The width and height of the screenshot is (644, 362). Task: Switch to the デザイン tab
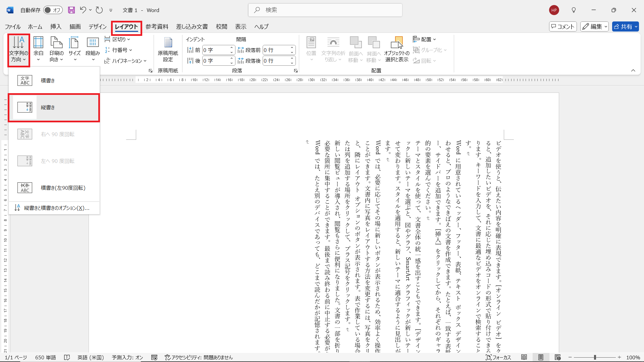(x=98, y=26)
